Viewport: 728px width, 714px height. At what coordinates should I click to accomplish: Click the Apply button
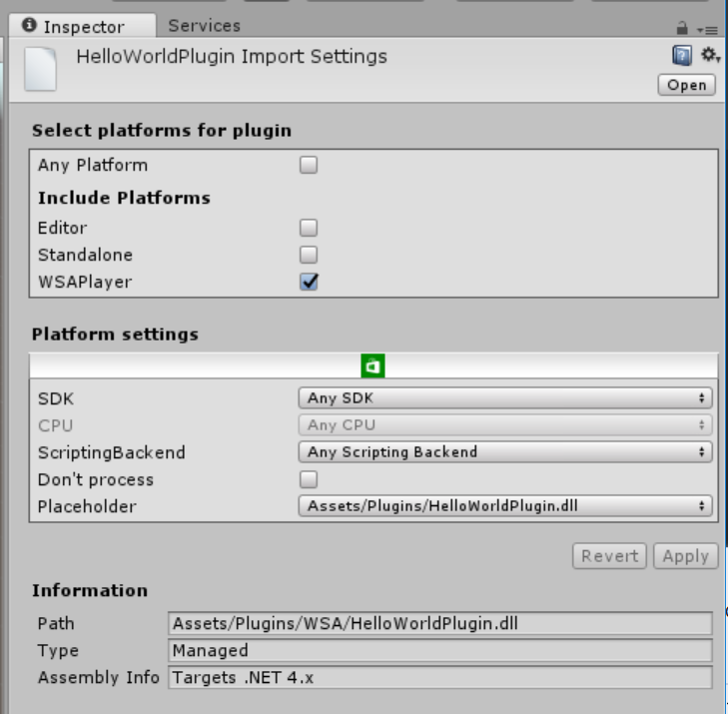point(686,555)
